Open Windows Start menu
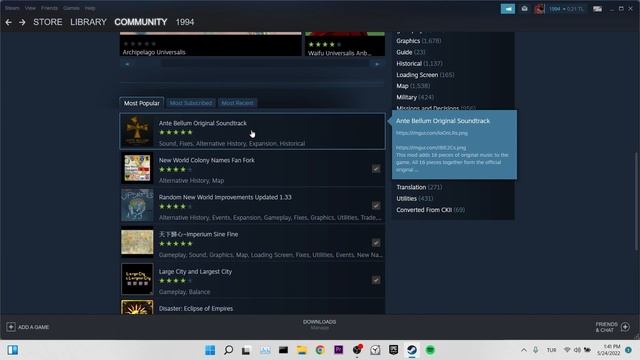This screenshot has width=640, height=360. (x=210, y=350)
